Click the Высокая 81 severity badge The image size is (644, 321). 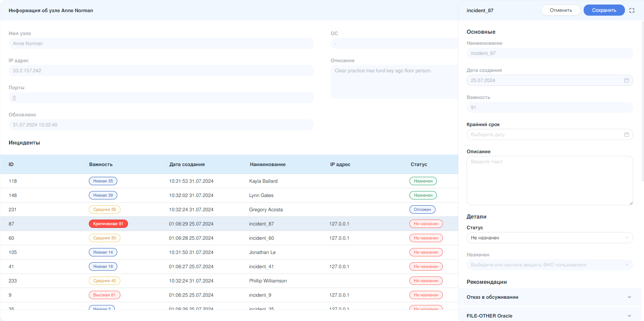coord(104,295)
